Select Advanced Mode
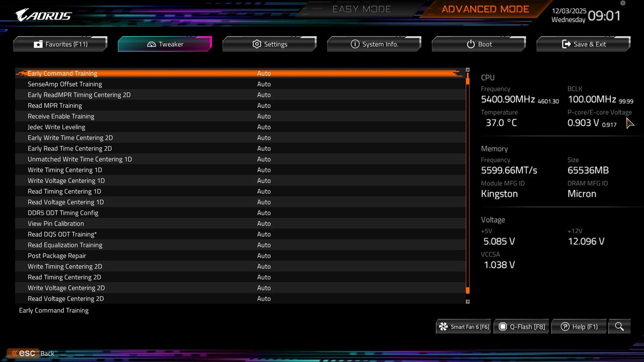Image resolution: width=644 pixels, height=362 pixels. click(x=485, y=9)
